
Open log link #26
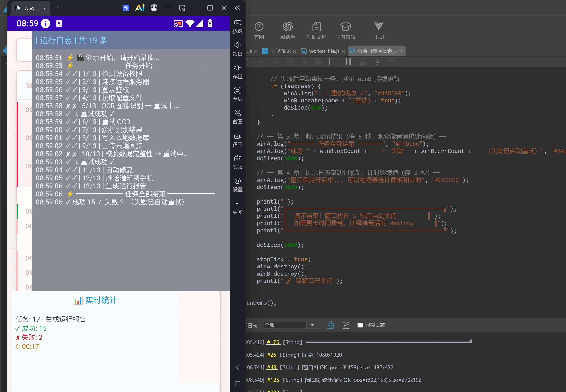pyautogui.click(x=272, y=355)
